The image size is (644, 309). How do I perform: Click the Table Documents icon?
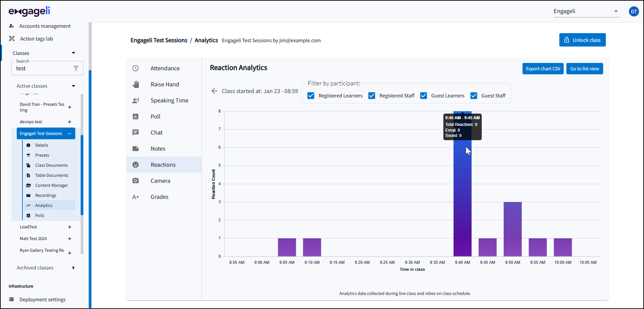coord(28,175)
